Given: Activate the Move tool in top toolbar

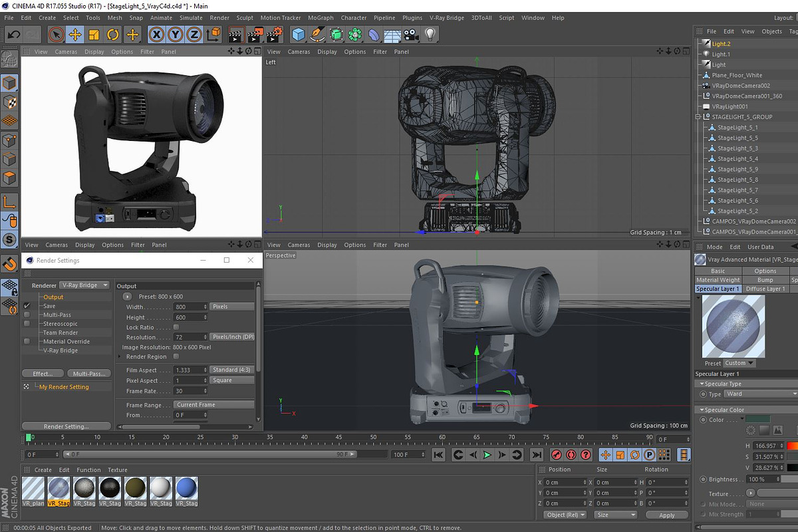Looking at the screenshot, I should coord(75,34).
